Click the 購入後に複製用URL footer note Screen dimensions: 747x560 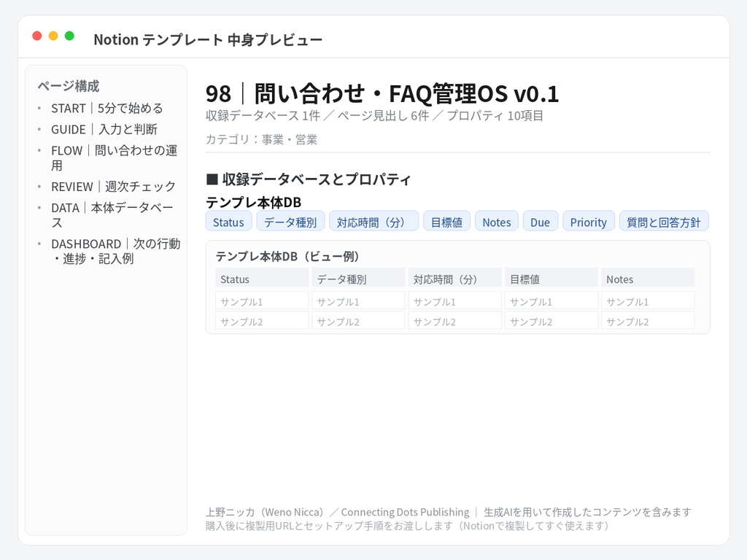(407, 526)
